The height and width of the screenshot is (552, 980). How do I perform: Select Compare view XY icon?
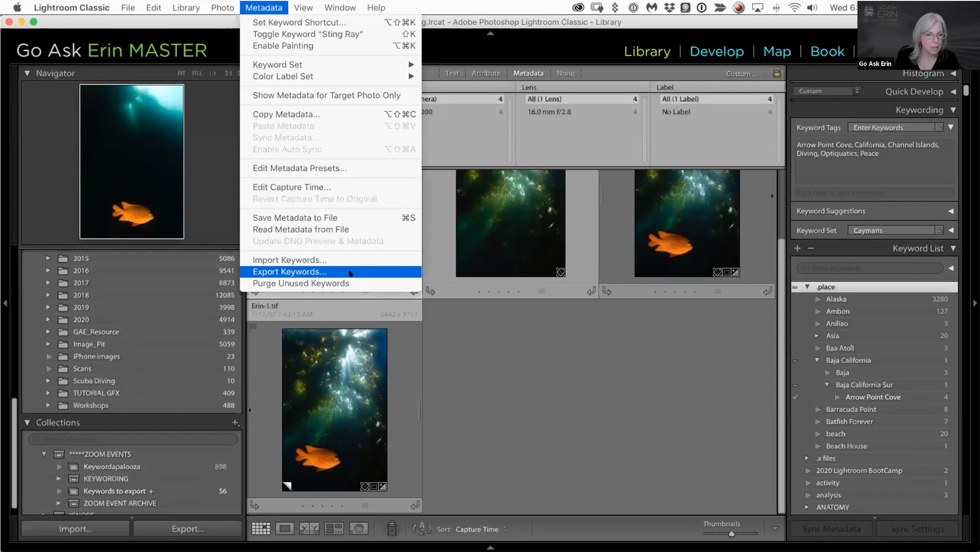(x=309, y=529)
